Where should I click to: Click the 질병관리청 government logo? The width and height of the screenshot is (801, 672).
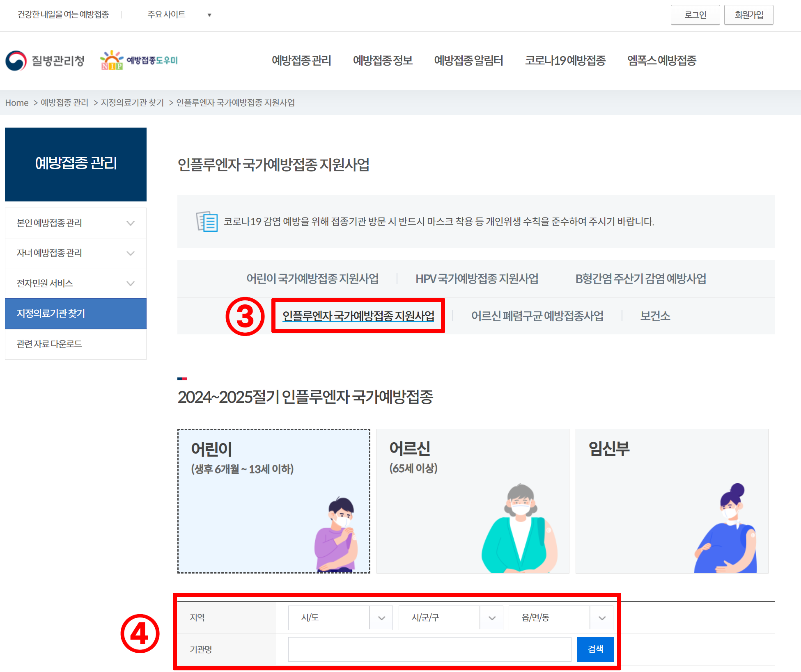[44, 60]
